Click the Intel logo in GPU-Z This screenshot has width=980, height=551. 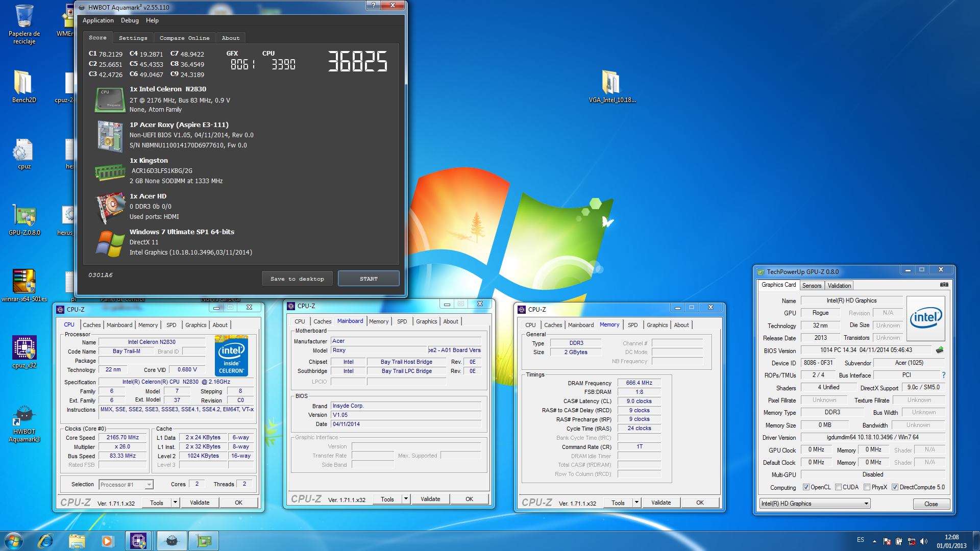tap(926, 318)
